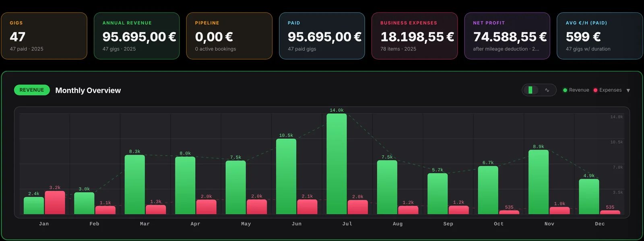Switch chart to line view wave icon
644x241 pixels.
547,90
